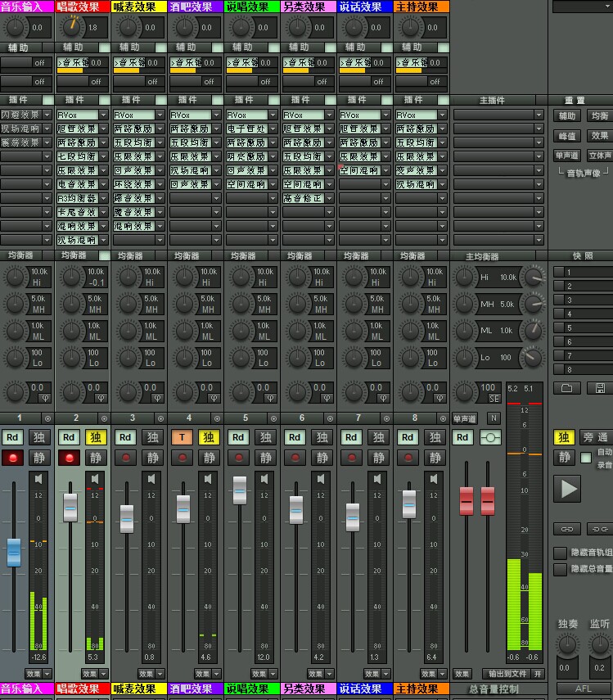This screenshot has height=700, width=613.
Task: Click the red record button on track 2
Action: (69, 458)
